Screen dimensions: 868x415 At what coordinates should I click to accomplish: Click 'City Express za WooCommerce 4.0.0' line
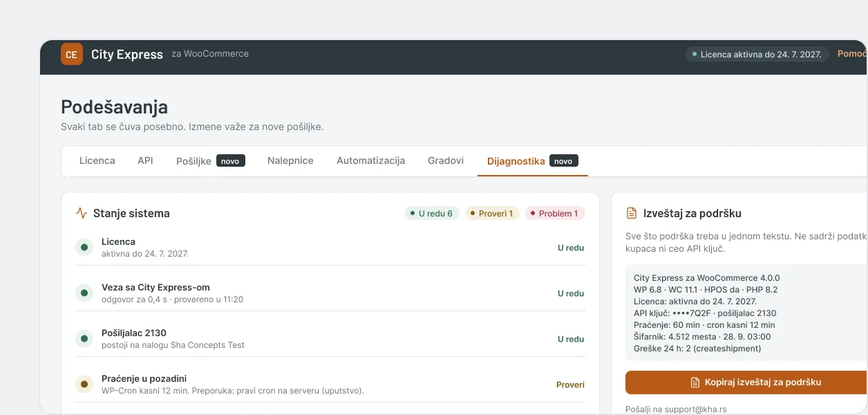coord(706,278)
